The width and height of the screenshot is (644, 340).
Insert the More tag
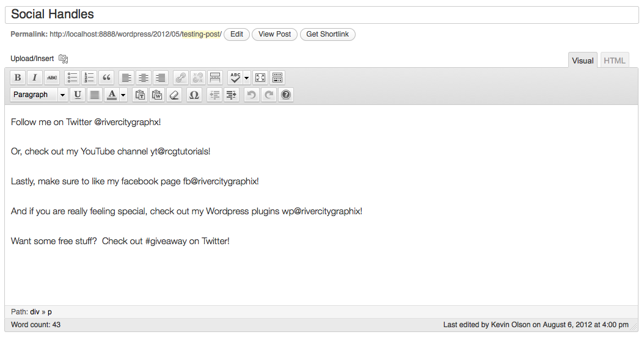[x=215, y=78]
